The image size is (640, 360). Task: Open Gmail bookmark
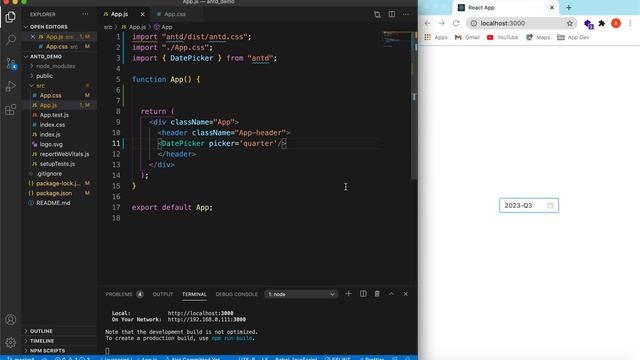467,37
